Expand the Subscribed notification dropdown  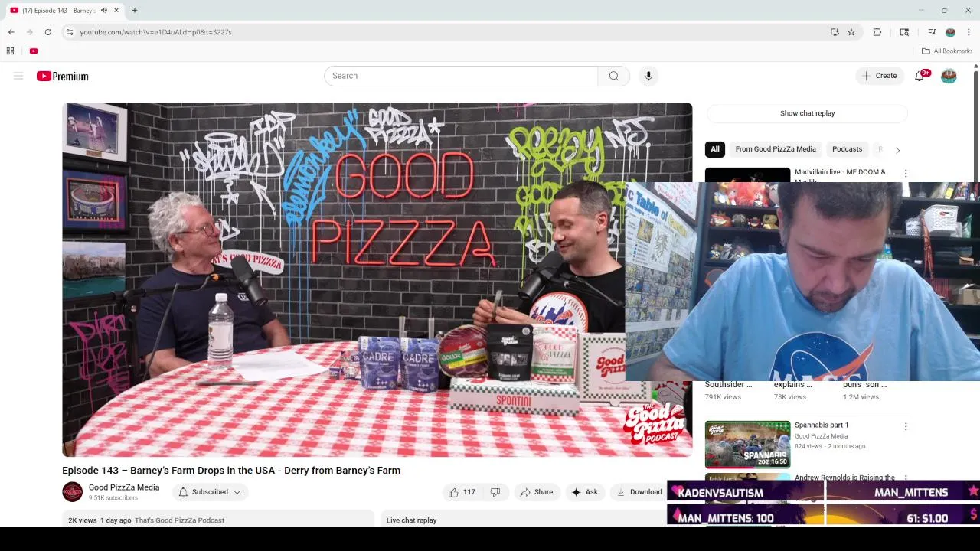click(x=210, y=492)
